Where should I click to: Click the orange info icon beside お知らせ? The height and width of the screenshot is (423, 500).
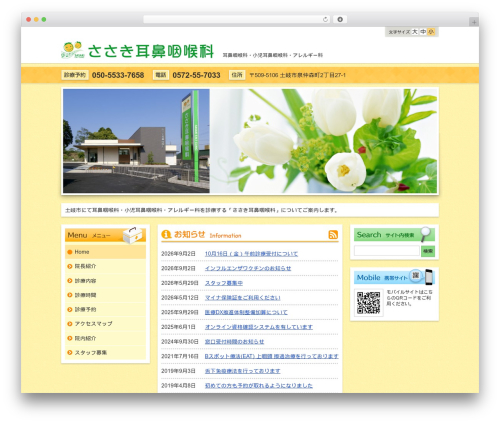(166, 234)
